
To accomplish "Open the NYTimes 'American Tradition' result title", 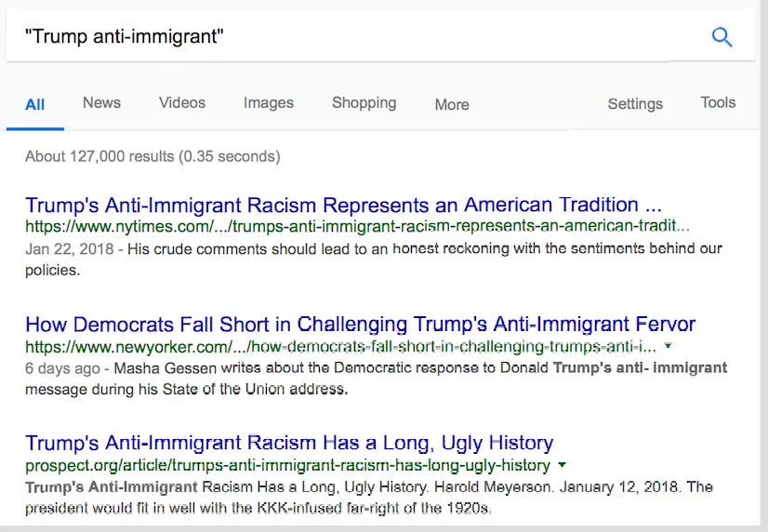I will pyautogui.click(x=343, y=205).
